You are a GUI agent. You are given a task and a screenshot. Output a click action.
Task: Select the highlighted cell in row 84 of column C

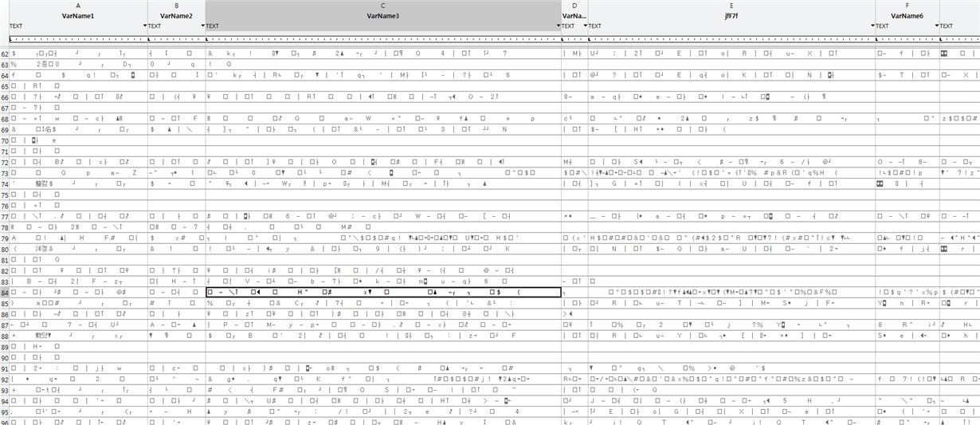point(383,293)
